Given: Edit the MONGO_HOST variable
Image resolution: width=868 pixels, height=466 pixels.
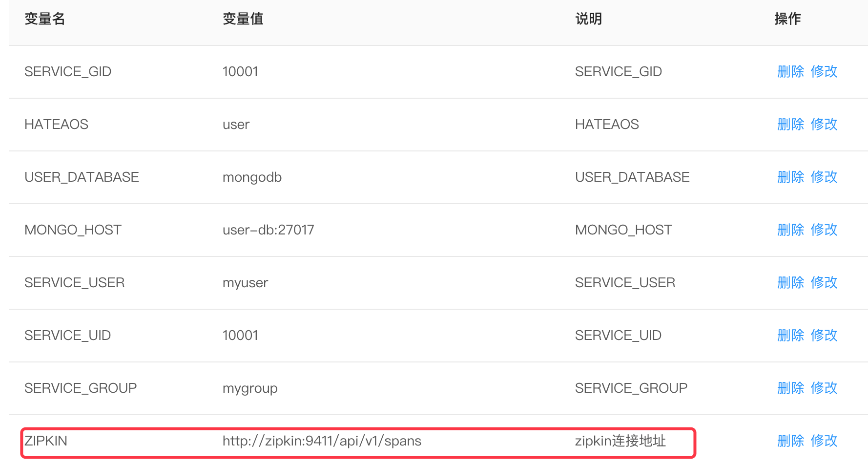Looking at the screenshot, I should pyautogui.click(x=824, y=230).
